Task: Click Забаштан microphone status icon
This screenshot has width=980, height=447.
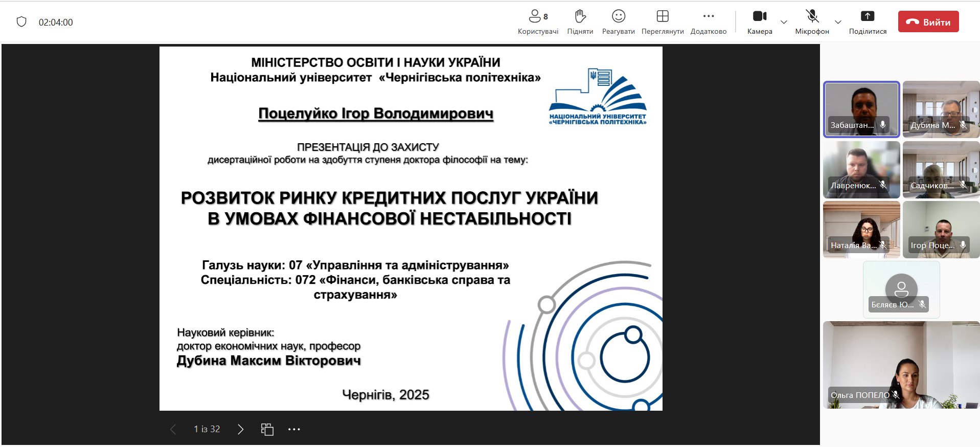Action: [x=883, y=125]
